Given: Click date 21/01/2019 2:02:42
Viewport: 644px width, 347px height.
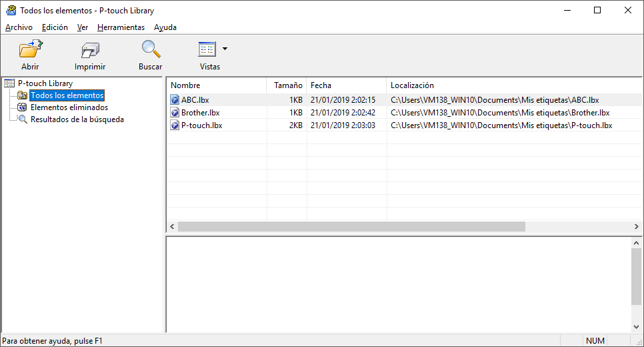Looking at the screenshot, I should point(343,113).
